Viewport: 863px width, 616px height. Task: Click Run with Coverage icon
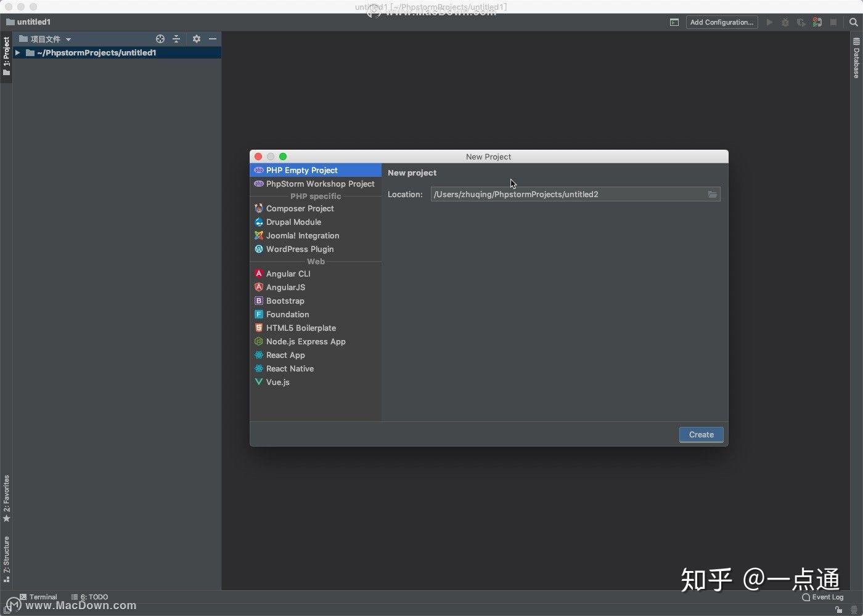801,22
